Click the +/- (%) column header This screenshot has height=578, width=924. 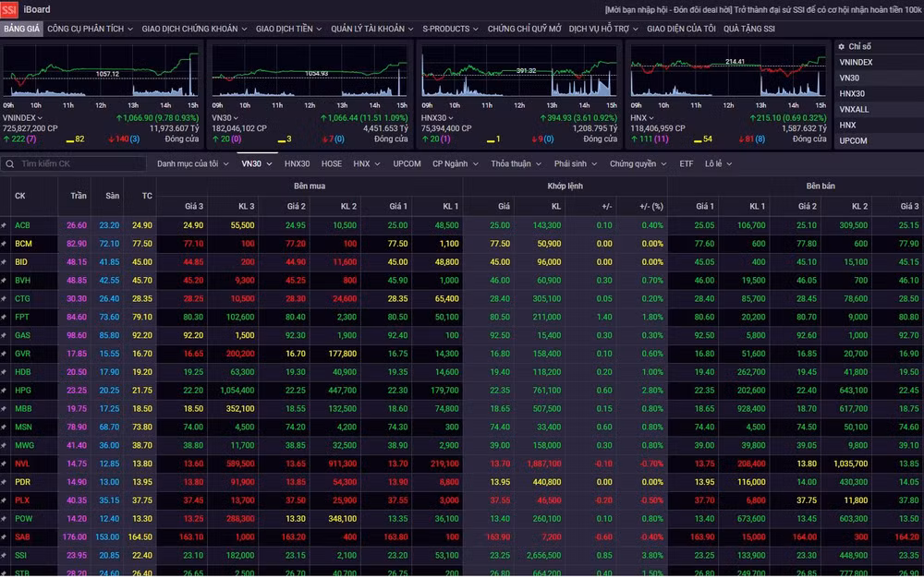(x=651, y=207)
